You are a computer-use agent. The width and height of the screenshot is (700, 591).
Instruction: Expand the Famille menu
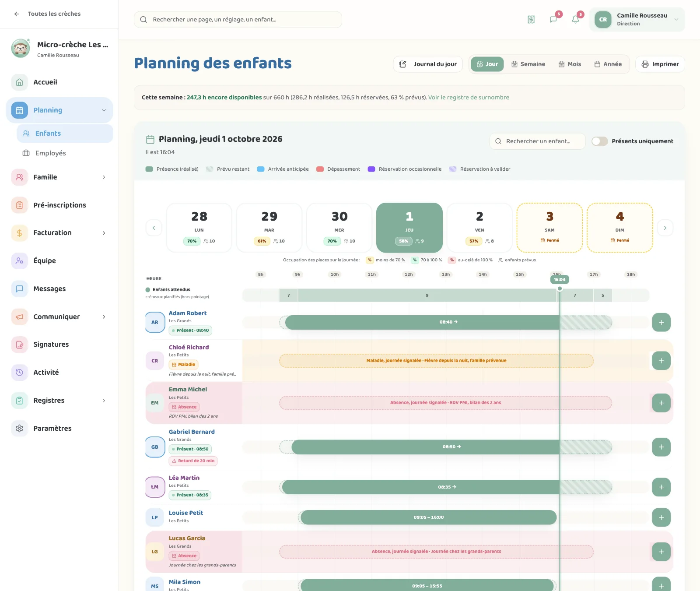point(104,177)
